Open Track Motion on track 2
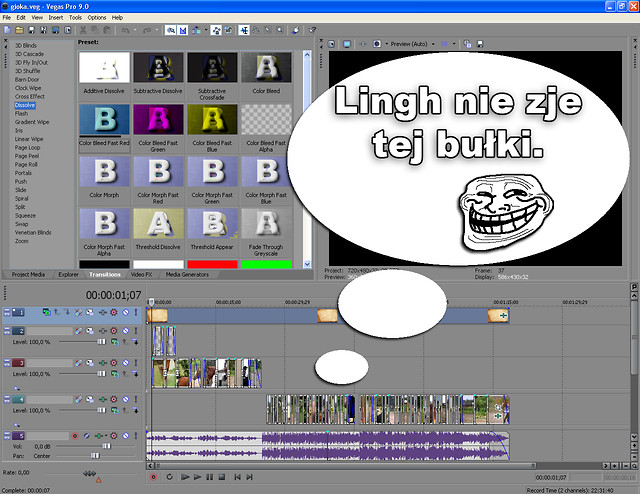 point(89,331)
